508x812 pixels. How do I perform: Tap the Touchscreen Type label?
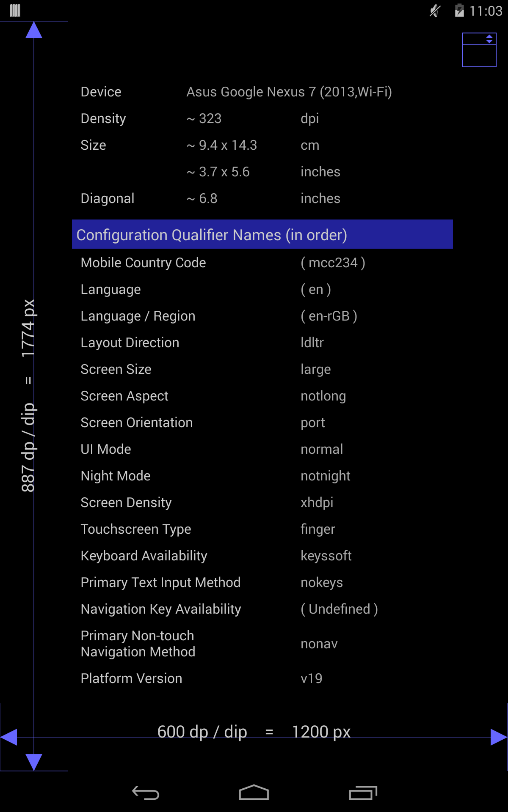pos(136,529)
